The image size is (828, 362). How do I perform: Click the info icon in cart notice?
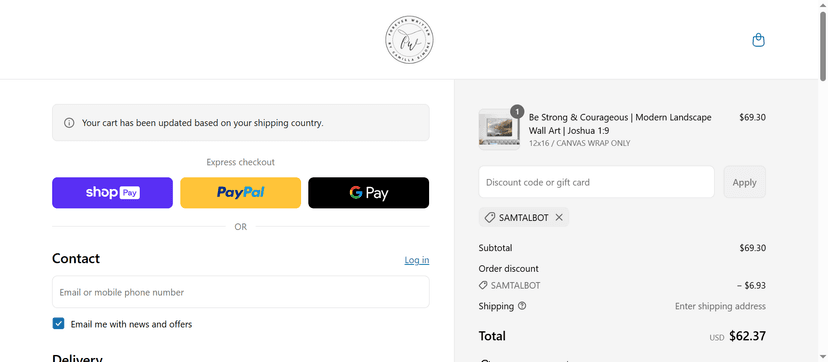[69, 123]
